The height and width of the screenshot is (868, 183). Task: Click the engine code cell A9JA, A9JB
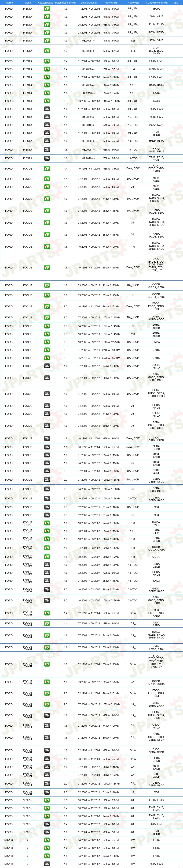point(156,16)
